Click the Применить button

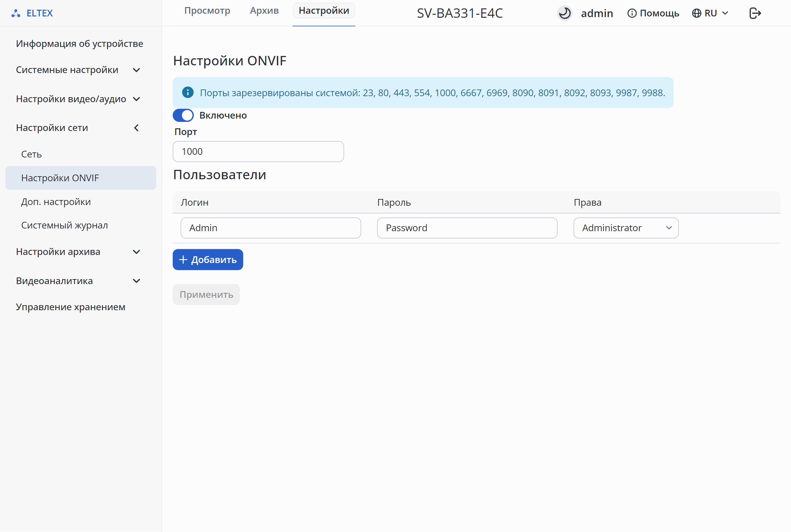click(x=206, y=294)
